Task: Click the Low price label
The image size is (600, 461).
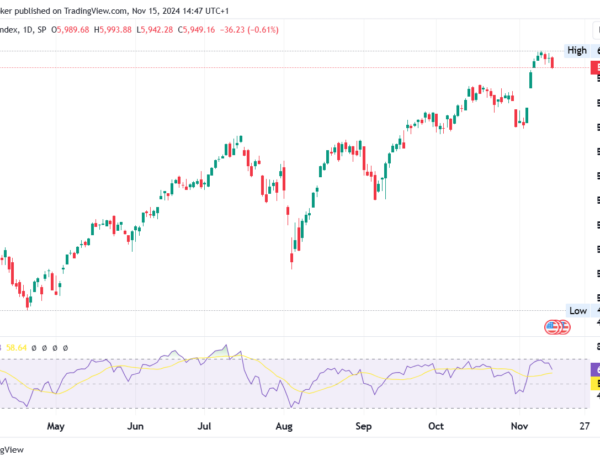Action: (578, 311)
